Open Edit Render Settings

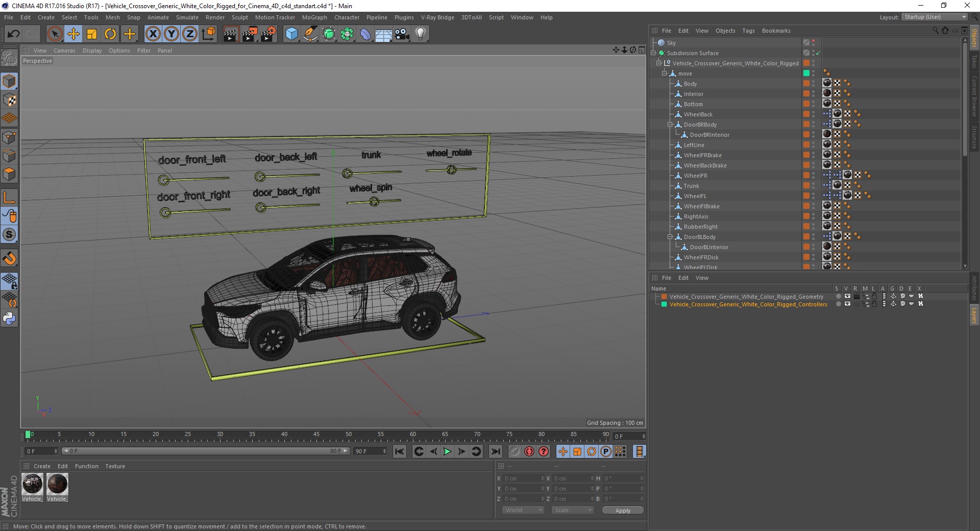pos(268,34)
